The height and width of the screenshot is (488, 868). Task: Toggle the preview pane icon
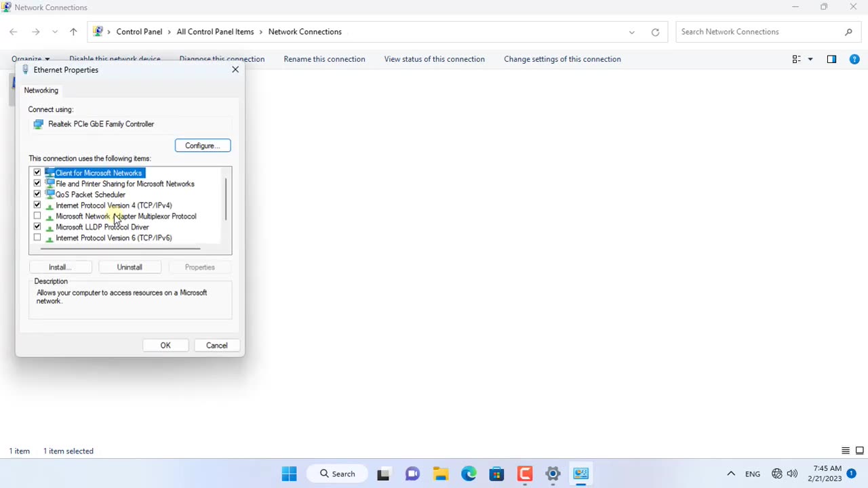(831, 59)
